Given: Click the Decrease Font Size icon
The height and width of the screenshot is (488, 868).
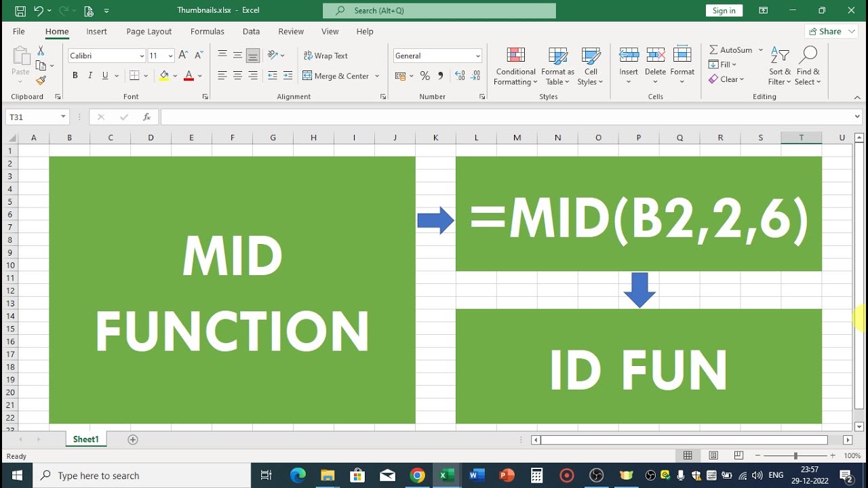Looking at the screenshot, I should tap(199, 56).
